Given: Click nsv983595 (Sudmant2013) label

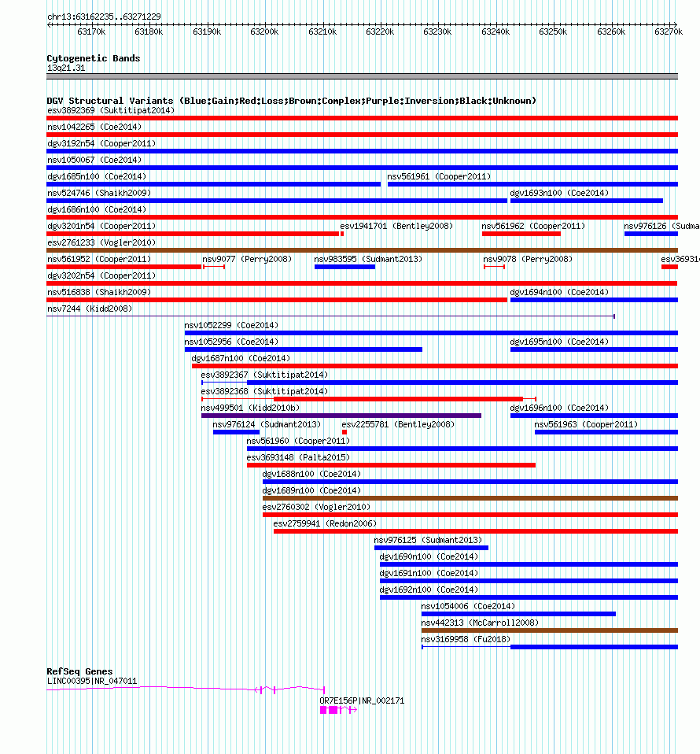Looking at the screenshot, I should pyautogui.click(x=368, y=259).
